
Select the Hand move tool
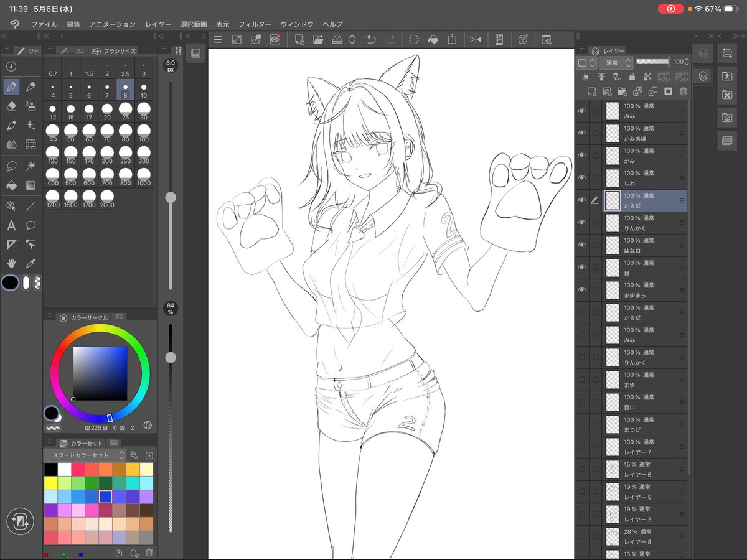11,264
